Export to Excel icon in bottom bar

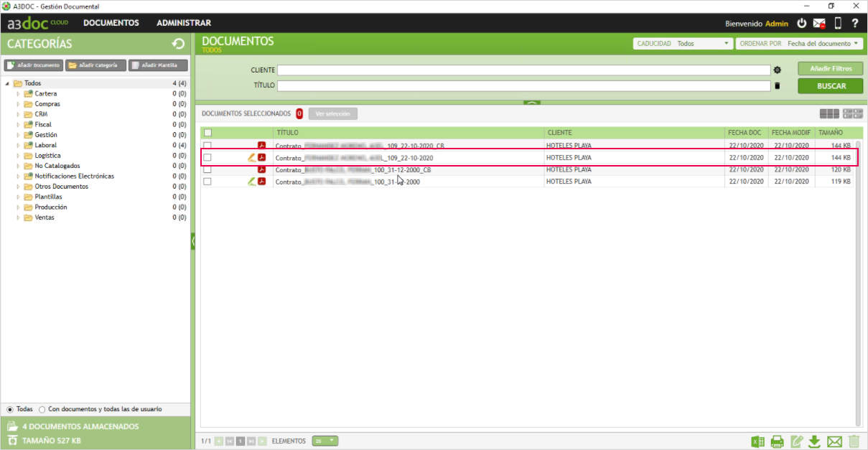pos(758,441)
